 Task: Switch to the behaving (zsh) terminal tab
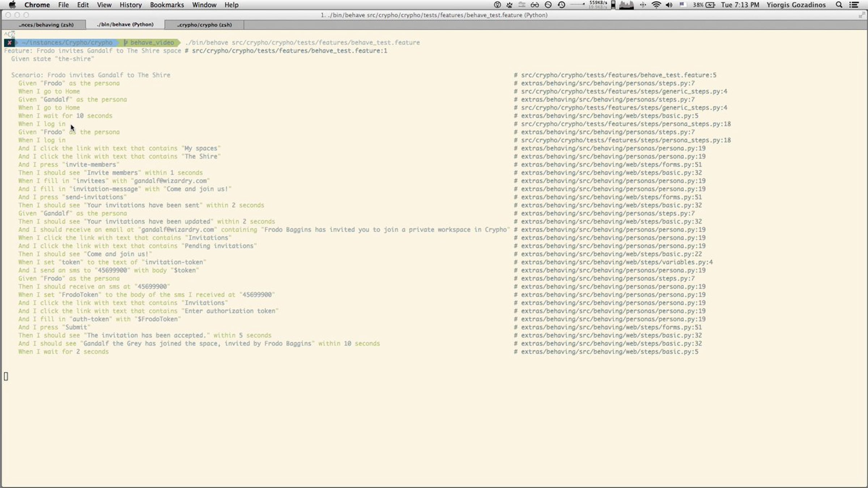coord(44,25)
